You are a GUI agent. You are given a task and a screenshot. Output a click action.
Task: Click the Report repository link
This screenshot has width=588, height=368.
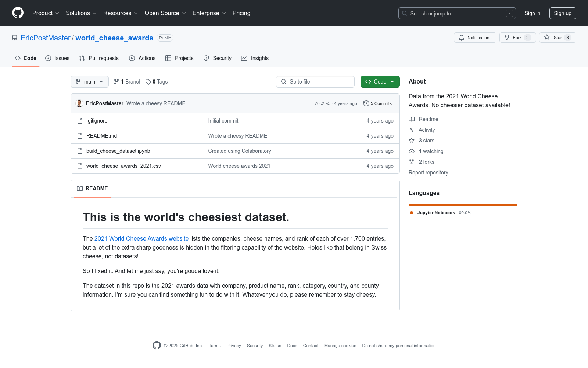coord(429,173)
